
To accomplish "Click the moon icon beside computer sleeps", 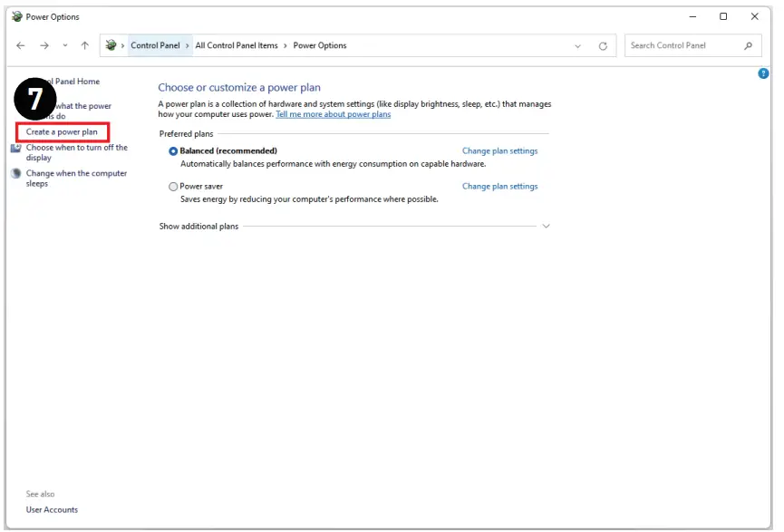I will point(16,173).
